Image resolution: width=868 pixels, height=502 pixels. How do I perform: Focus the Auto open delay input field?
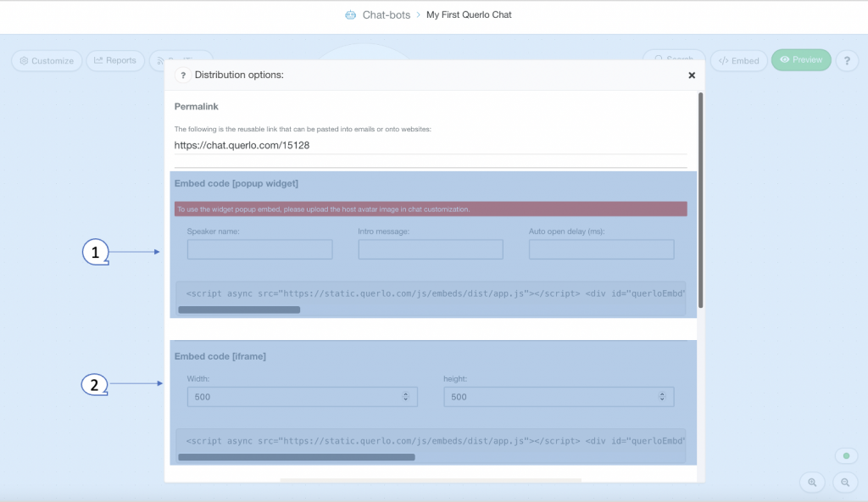[x=601, y=249]
